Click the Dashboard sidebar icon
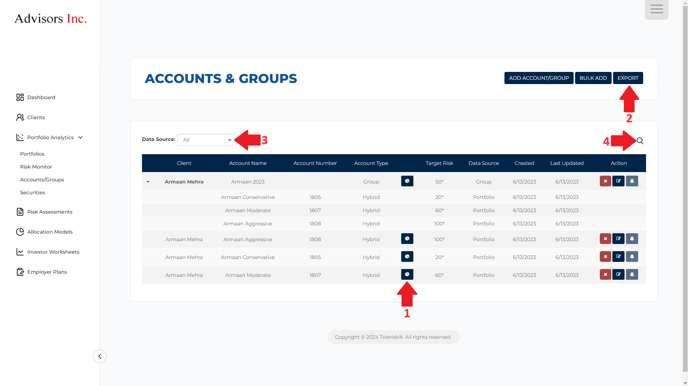The width and height of the screenshot is (688, 386). 20,97
